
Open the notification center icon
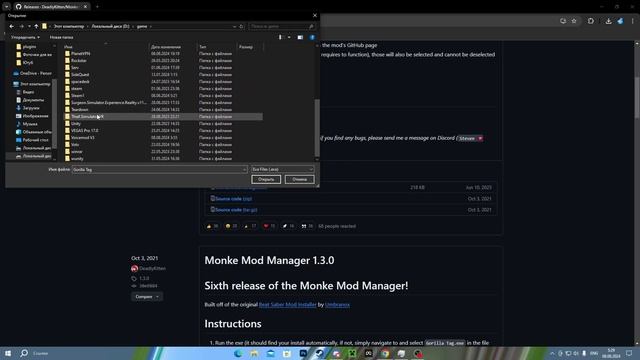[x=629, y=353]
